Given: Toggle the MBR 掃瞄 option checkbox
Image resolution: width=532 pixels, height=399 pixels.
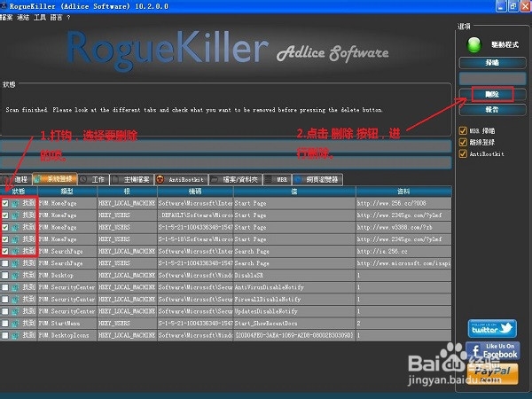Looking at the screenshot, I should tap(463, 130).
